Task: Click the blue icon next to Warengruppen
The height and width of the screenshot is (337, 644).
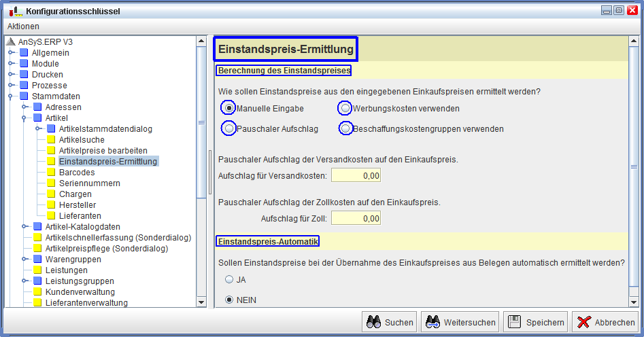Action: click(37, 260)
